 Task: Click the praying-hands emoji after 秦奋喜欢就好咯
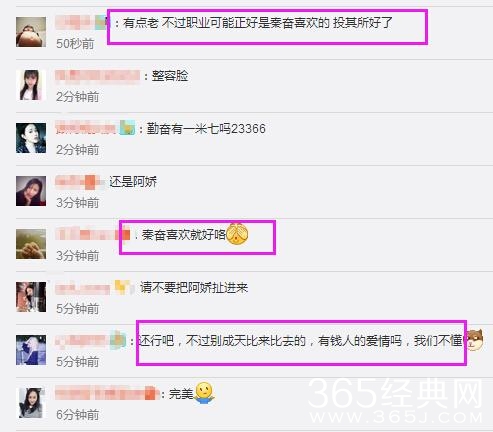[x=237, y=234]
